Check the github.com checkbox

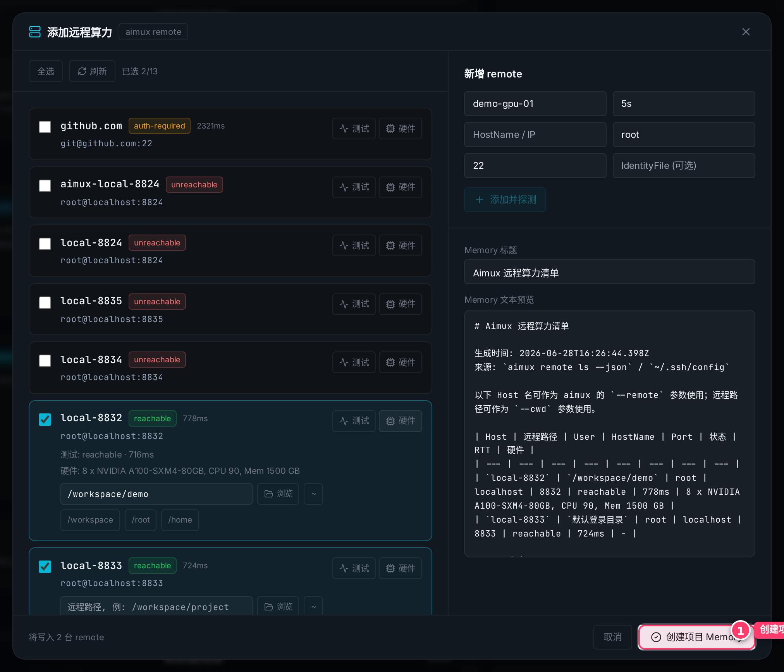(x=45, y=127)
